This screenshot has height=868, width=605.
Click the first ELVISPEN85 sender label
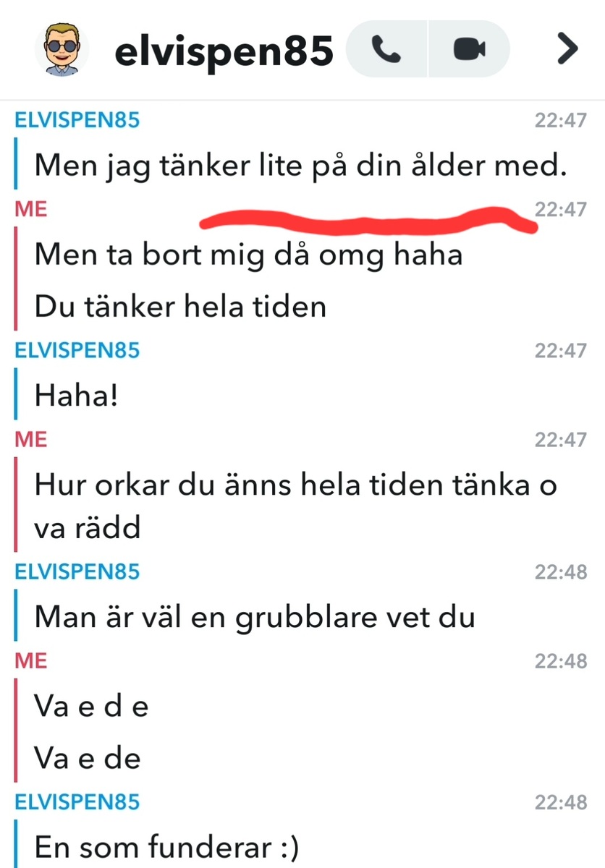77,120
